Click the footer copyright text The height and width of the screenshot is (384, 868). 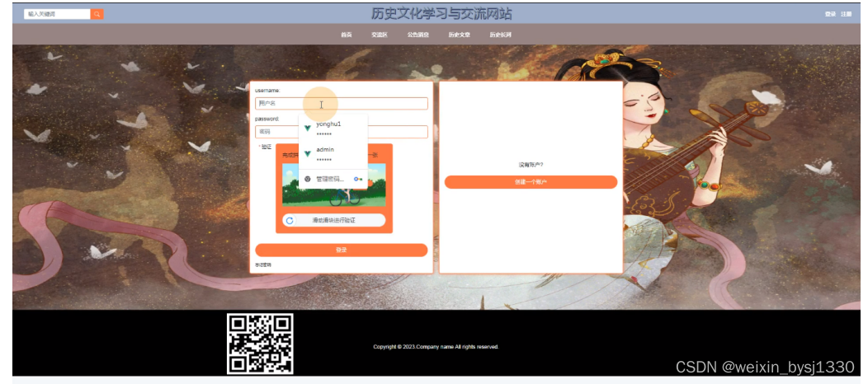click(436, 347)
